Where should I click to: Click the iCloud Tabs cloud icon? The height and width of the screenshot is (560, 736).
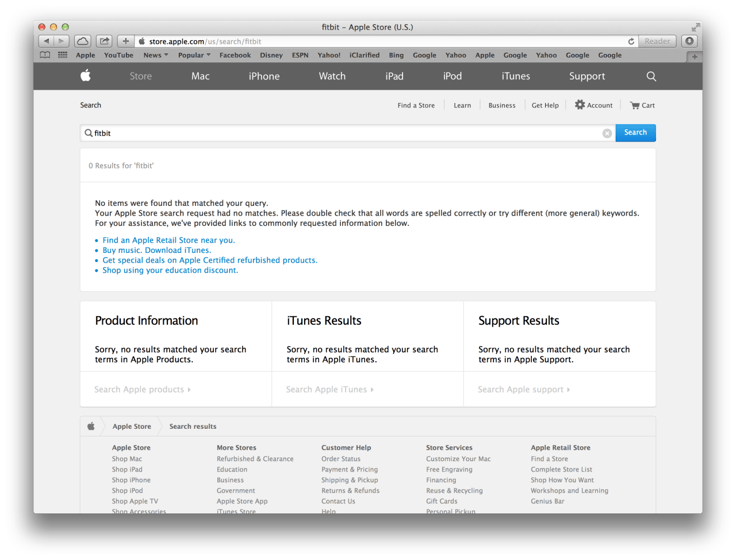tap(83, 41)
